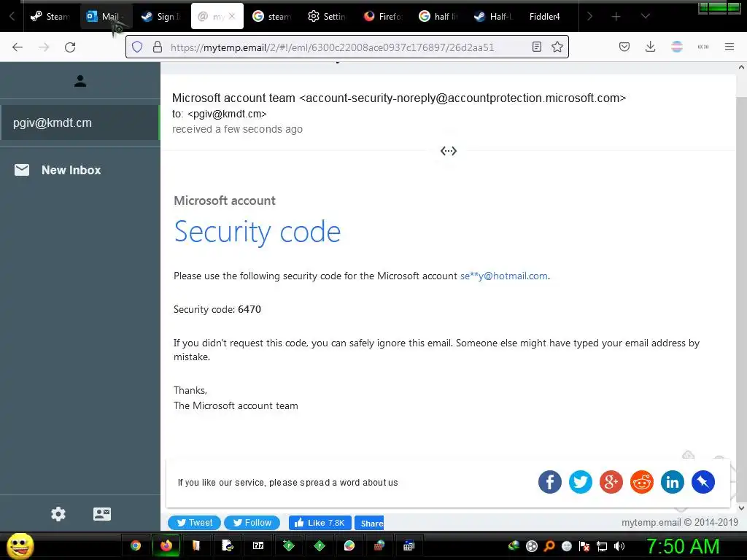Click the user profile icon in the sidebar

coord(80,82)
